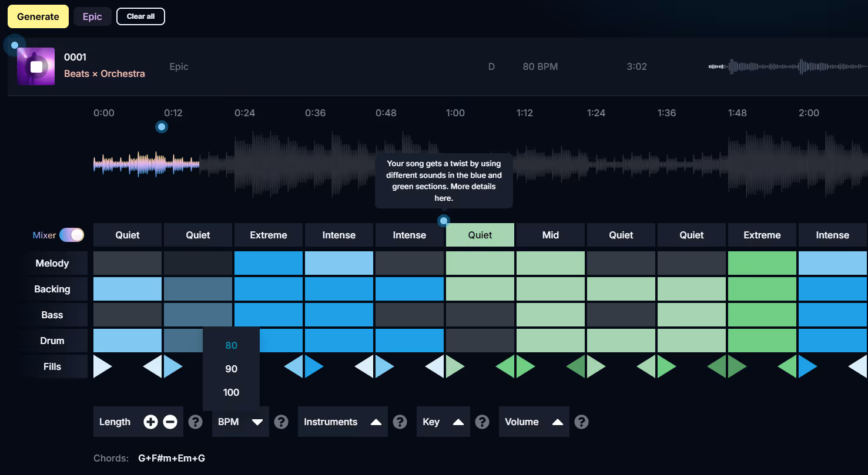Stop playback on the 0001 track thumbnail
Screen dimensions: 868x475
[36, 66]
